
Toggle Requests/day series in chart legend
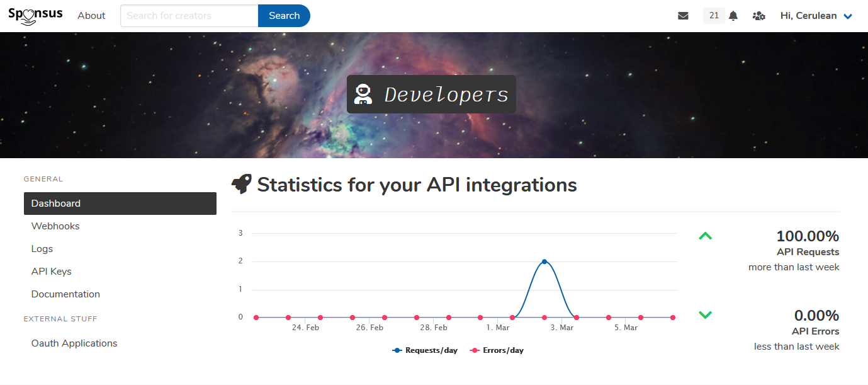coord(425,350)
